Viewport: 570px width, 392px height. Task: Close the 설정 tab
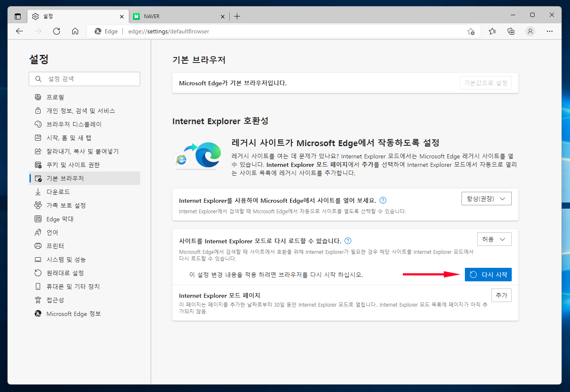pyautogui.click(x=122, y=16)
